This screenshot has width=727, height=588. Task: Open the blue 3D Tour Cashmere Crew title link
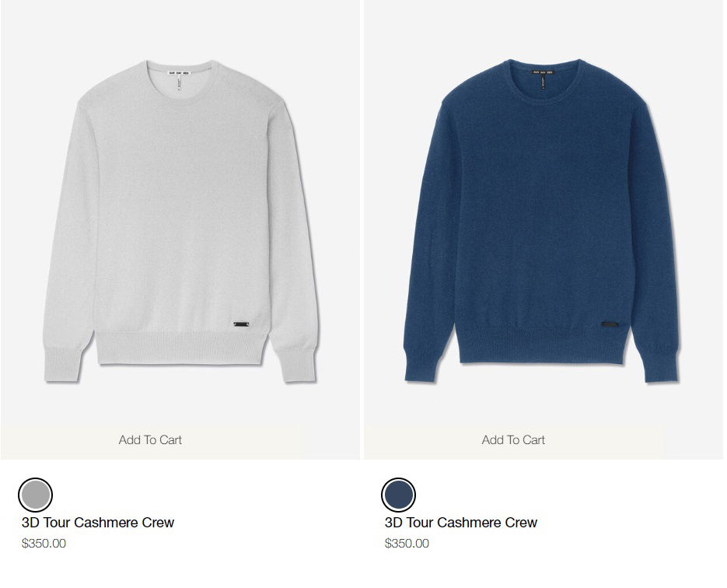(x=461, y=523)
